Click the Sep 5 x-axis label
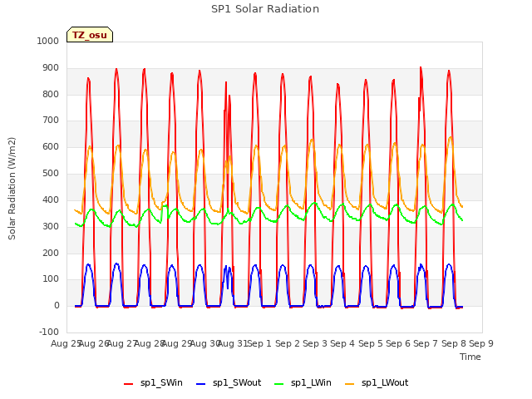Viewport: 532px width, 399px height. pos(371,343)
